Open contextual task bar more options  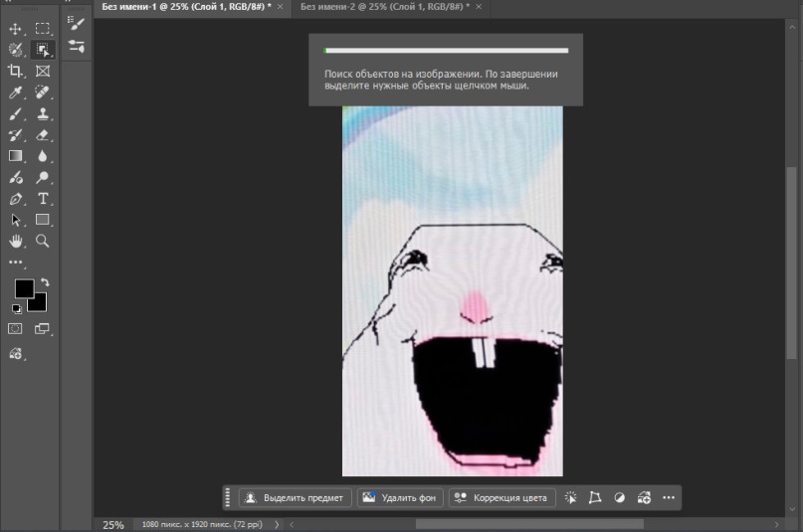pos(669,498)
